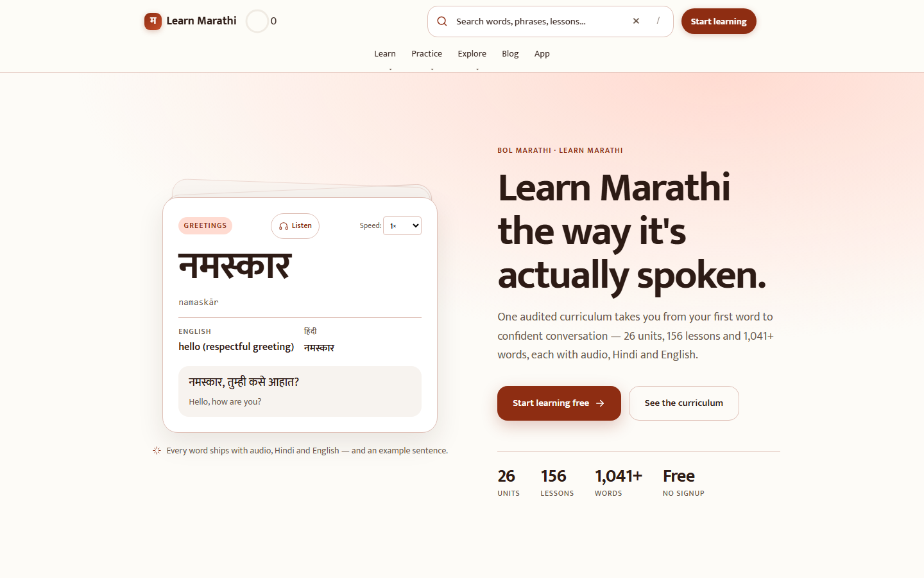Click the translation 'Hello, how are you?'

coord(225,402)
